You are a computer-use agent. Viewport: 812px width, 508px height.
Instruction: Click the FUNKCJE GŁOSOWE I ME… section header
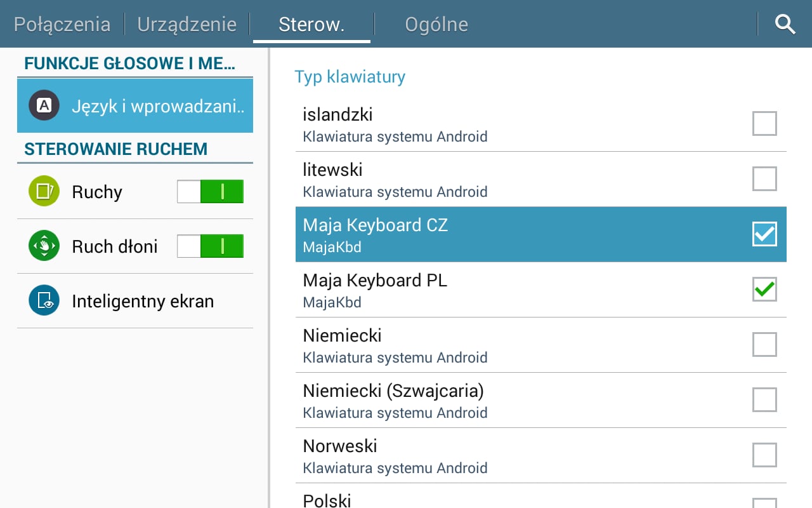pyautogui.click(x=129, y=63)
